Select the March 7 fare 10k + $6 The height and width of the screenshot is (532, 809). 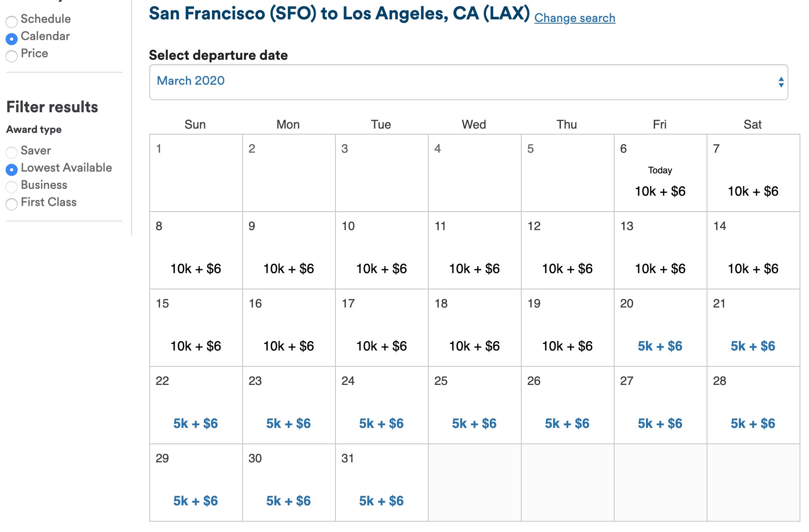[753, 191]
